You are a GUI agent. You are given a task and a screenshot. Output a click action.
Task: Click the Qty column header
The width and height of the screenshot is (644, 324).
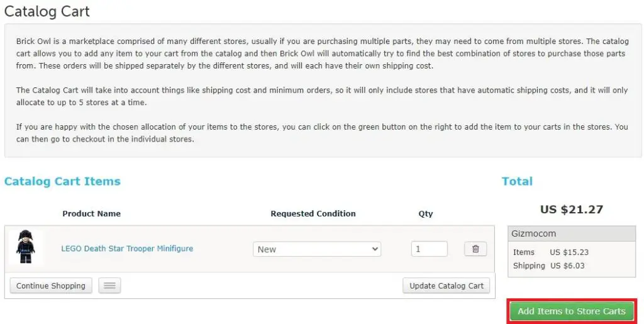pyautogui.click(x=426, y=214)
